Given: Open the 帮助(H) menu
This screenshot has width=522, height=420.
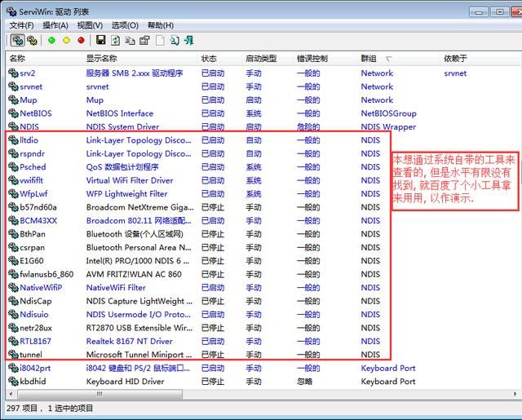Looking at the screenshot, I should point(161,25).
